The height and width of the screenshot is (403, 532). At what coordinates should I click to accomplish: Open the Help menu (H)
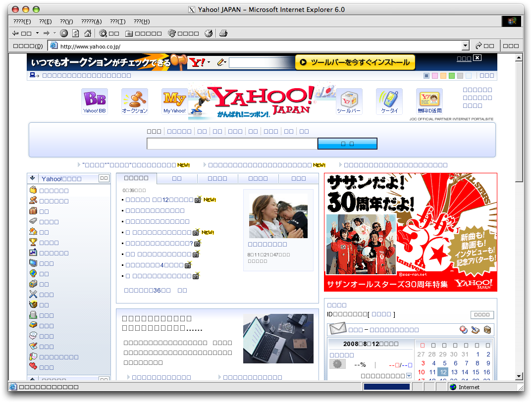click(x=142, y=21)
